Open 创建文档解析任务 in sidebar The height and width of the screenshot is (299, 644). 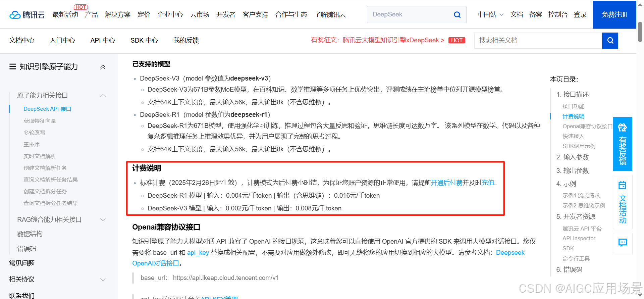pos(45,168)
